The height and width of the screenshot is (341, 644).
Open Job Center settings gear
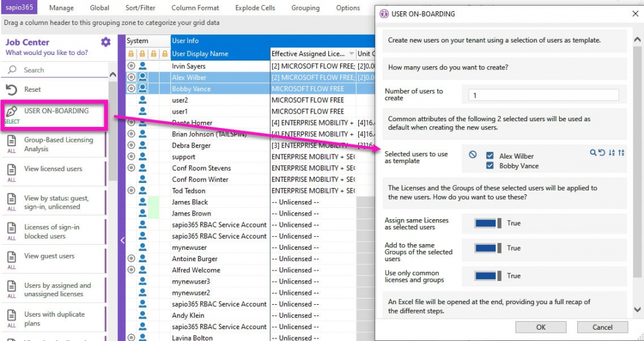[x=105, y=42]
